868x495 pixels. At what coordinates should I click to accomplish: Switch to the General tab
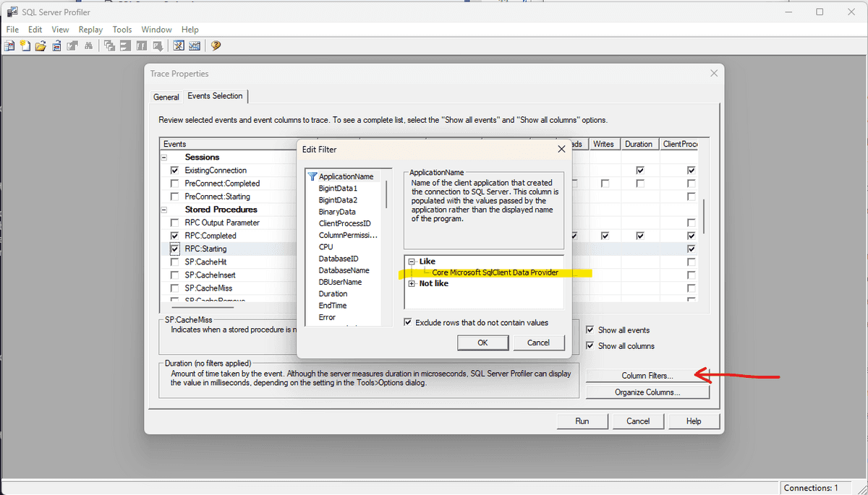click(x=166, y=96)
